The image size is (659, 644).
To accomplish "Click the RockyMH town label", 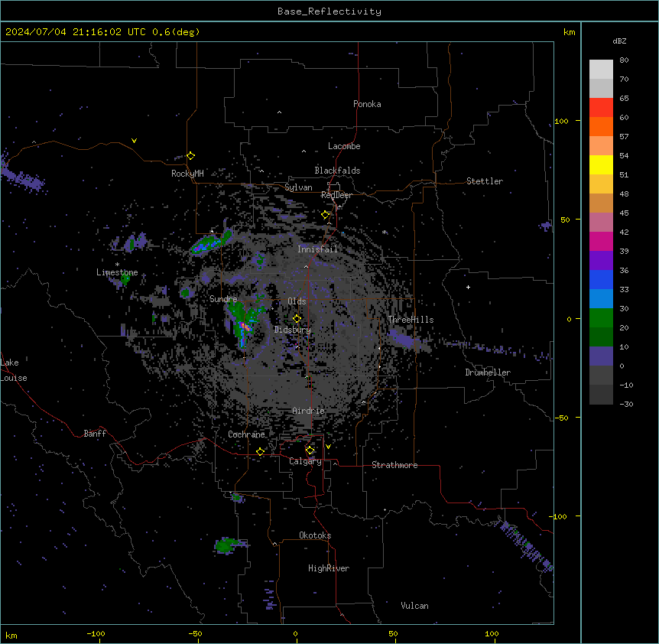I will click(x=187, y=174).
